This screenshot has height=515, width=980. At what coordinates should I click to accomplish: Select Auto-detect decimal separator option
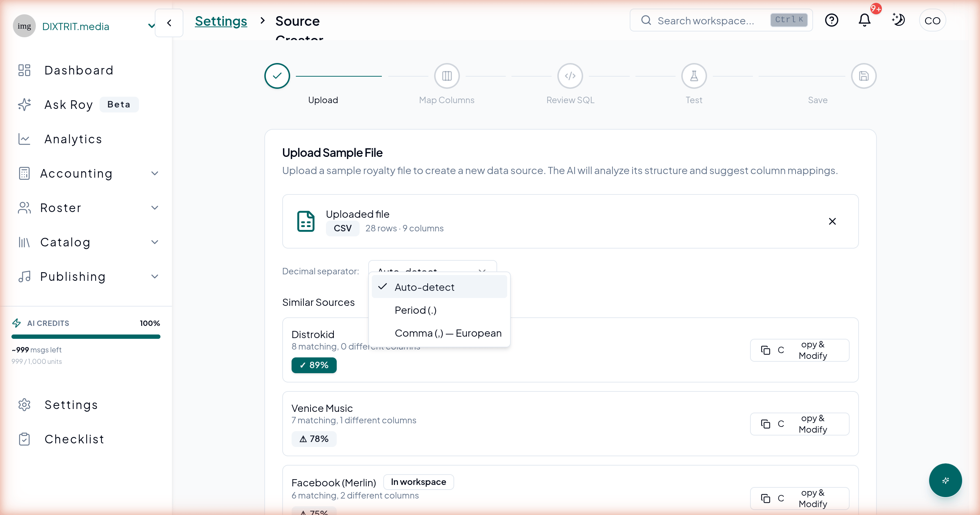pyautogui.click(x=439, y=287)
